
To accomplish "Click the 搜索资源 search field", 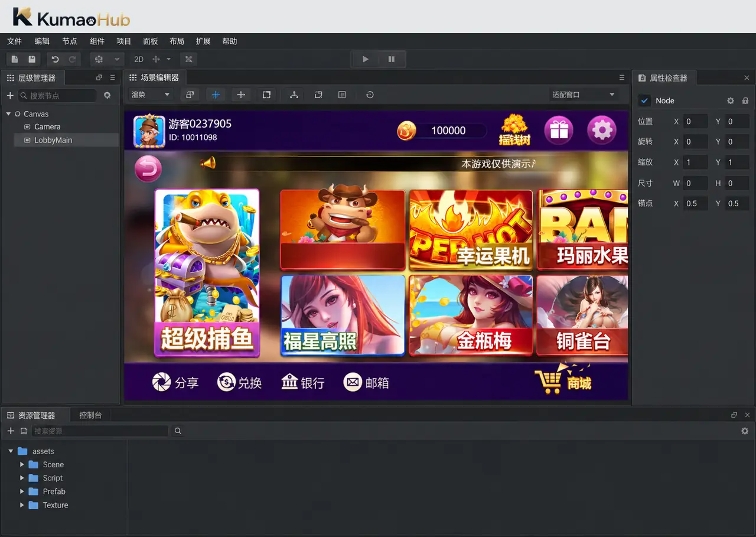I will coord(100,431).
